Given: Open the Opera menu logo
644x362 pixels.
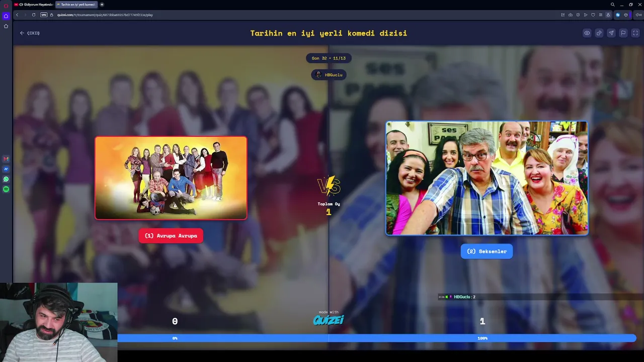Looking at the screenshot, I should [6, 6].
